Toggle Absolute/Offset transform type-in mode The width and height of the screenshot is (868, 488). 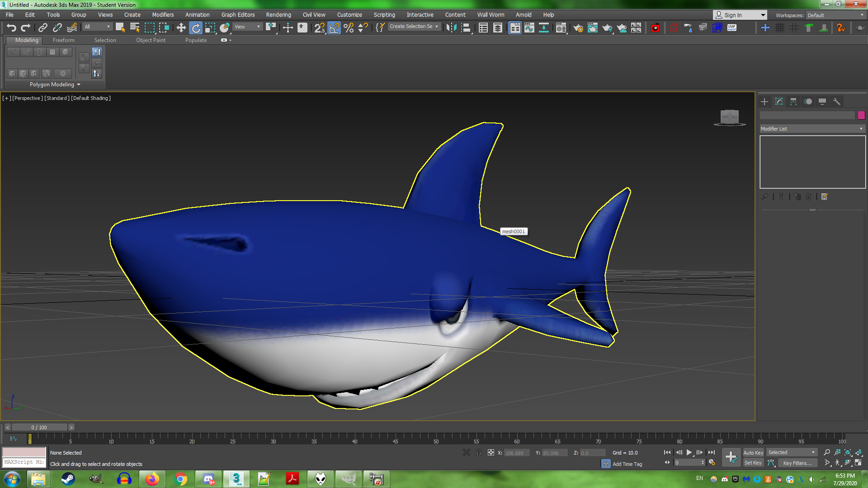coord(491,452)
